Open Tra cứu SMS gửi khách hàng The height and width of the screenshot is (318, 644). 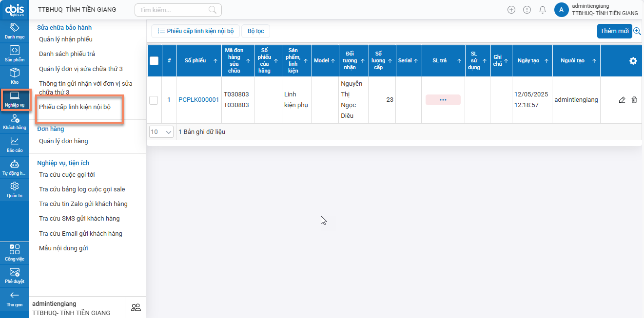tap(79, 219)
